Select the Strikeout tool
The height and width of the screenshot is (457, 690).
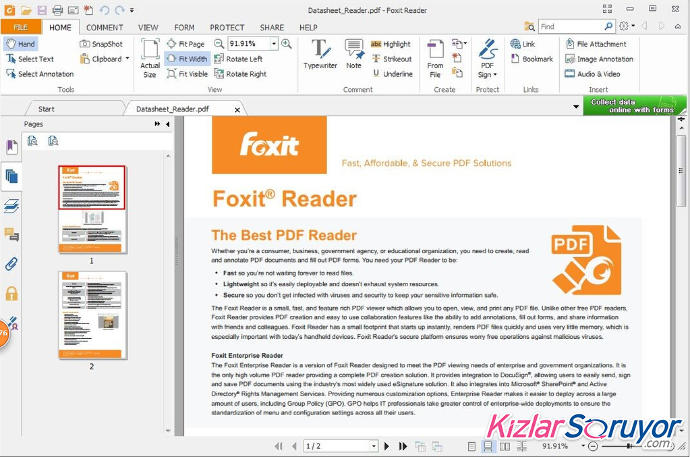392,59
